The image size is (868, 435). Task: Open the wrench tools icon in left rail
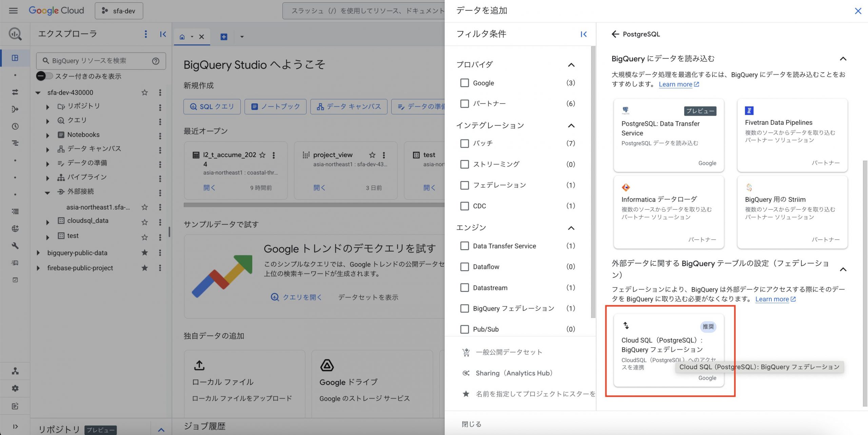pos(15,245)
